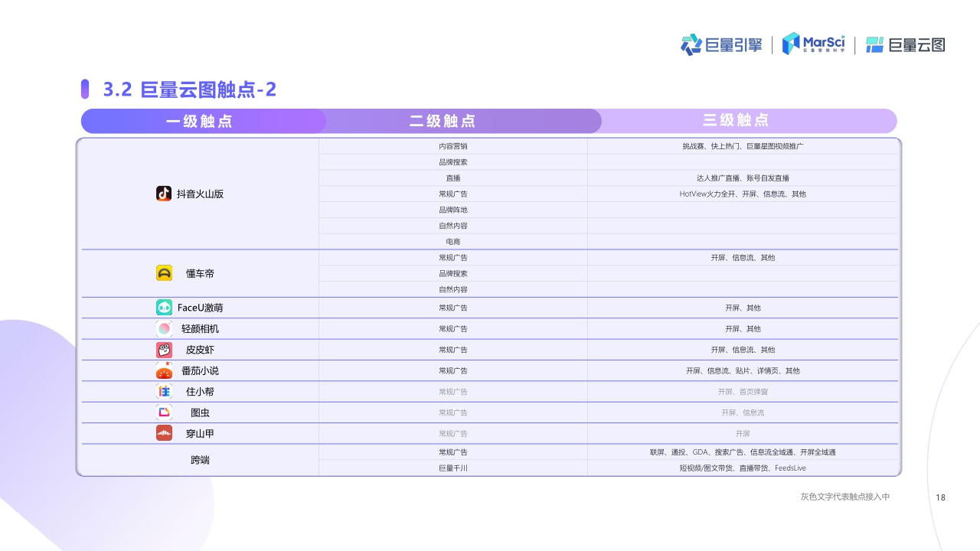This screenshot has height=551, width=980.
Task: Click the 灰色文字代表触点接入中 footer note
Action: 844,496
